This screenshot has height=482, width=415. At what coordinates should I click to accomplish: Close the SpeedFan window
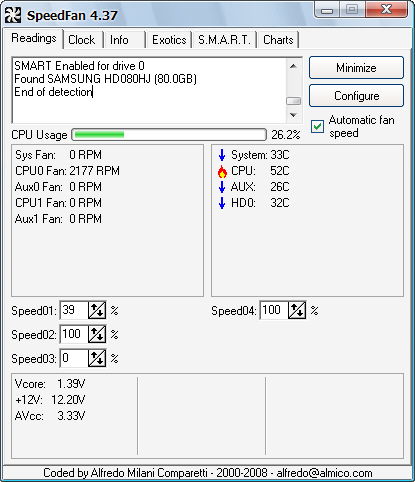386,9
